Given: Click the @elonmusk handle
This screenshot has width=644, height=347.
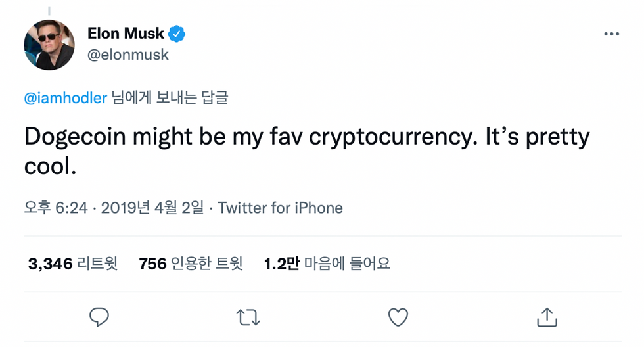Looking at the screenshot, I should 128,55.
